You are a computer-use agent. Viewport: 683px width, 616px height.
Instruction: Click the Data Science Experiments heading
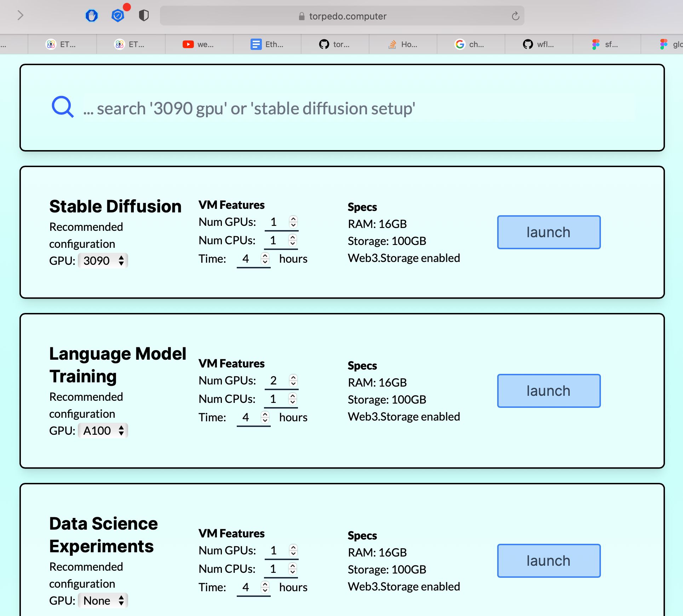[103, 535]
